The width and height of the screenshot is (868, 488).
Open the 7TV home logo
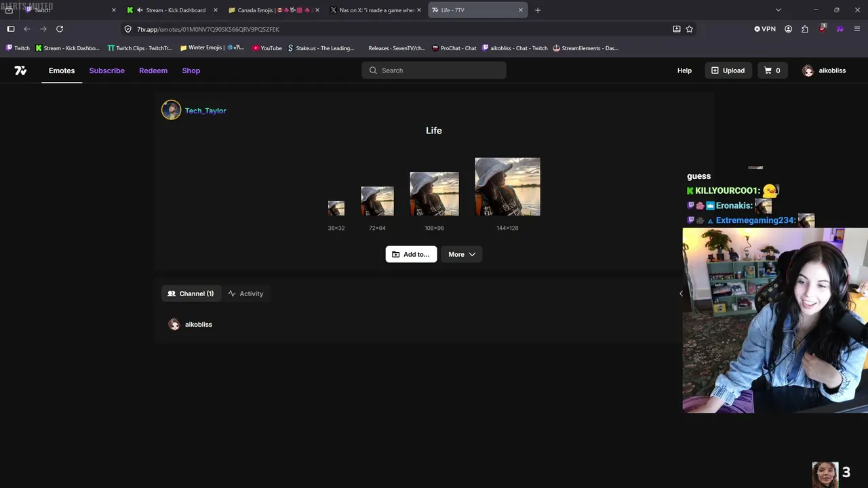tap(21, 70)
